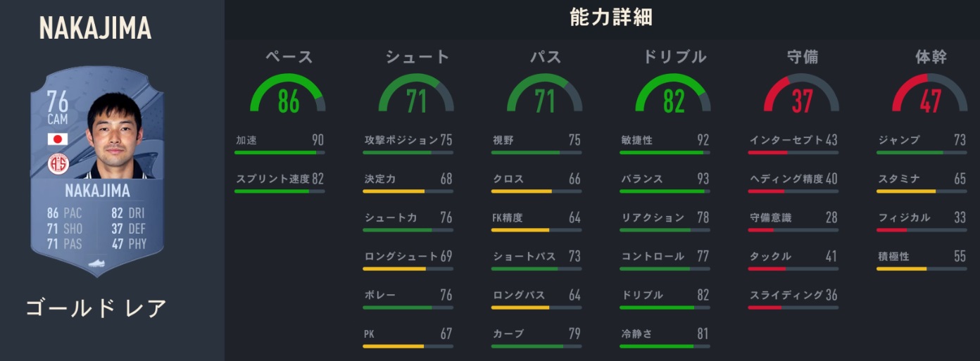Click the 冷静さ stat value 81

coord(702,334)
